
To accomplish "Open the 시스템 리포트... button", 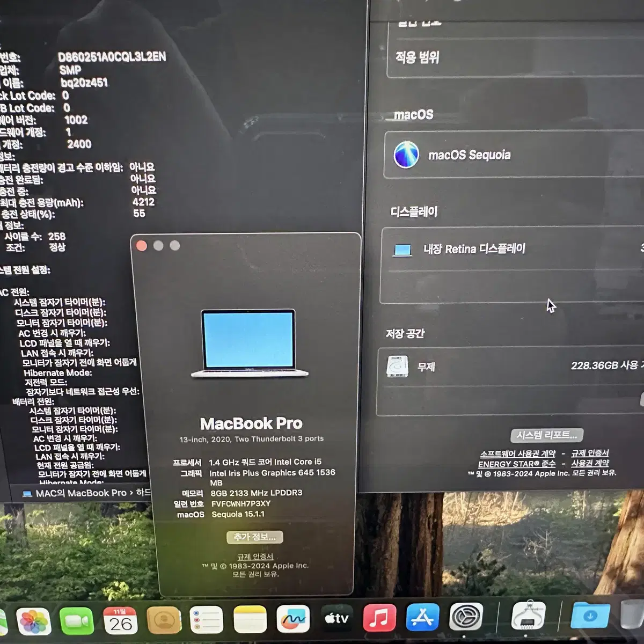I will [547, 435].
